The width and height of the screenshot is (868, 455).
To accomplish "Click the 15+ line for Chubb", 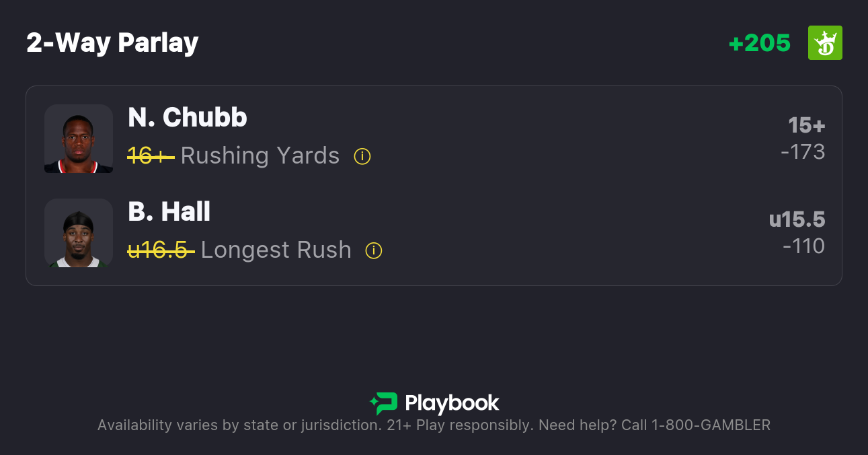I will (806, 126).
